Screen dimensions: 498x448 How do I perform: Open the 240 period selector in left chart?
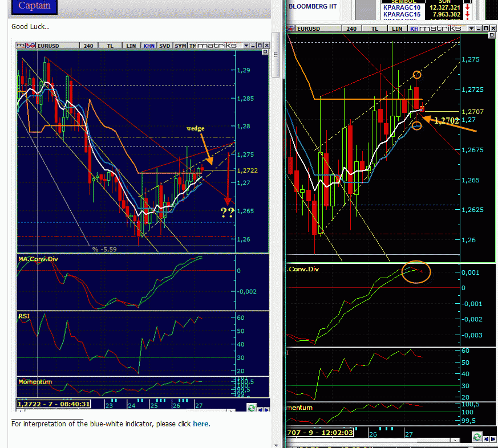coord(87,46)
